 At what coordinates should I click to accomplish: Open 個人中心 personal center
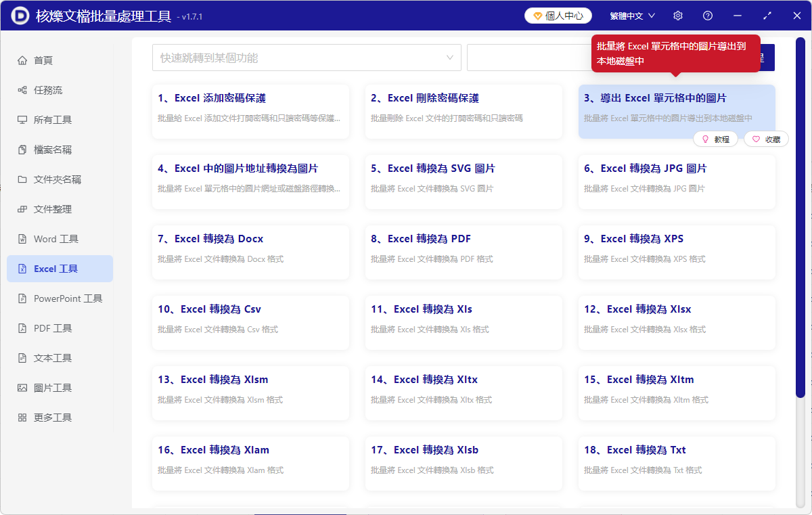pyautogui.click(x=558, y=15)
